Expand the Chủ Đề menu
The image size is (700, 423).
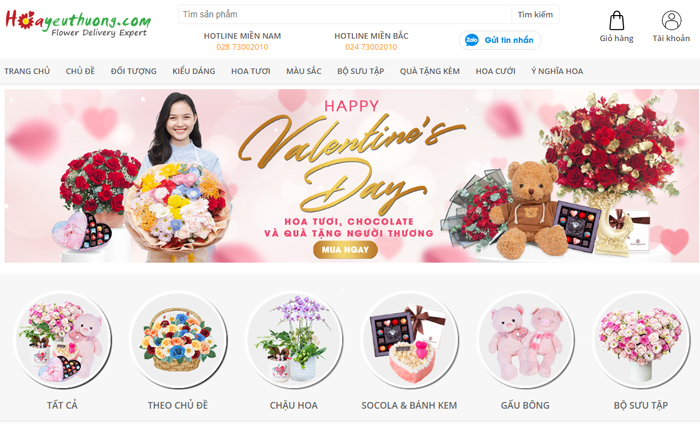80,71
